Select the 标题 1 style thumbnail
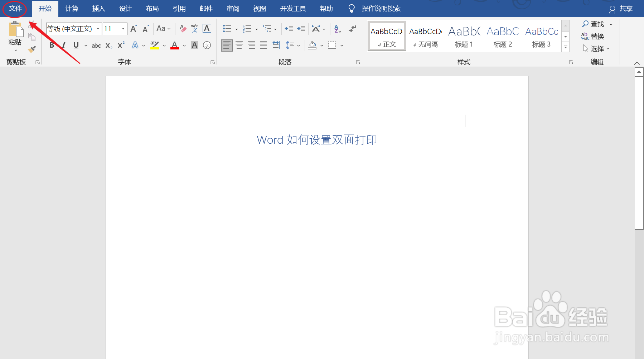The image size is (644, 359). [x=464, y=35]
